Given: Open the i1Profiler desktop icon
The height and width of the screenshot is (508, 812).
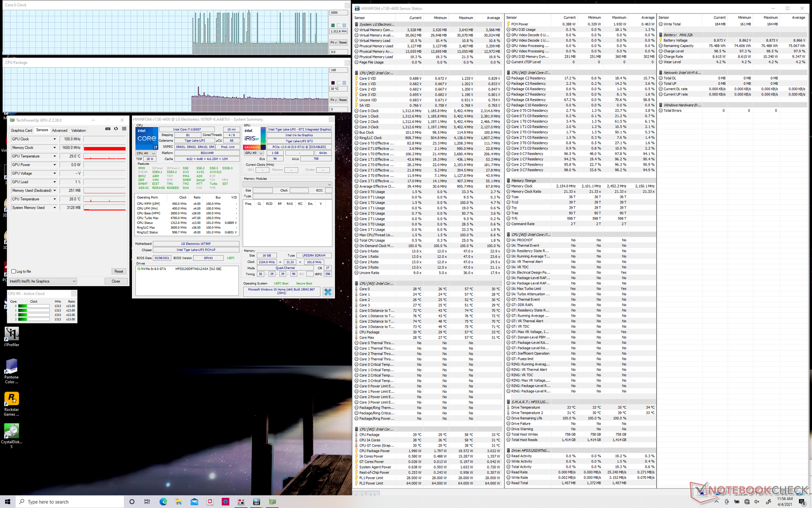Looking at the screenshot, I should pos(11,334).
